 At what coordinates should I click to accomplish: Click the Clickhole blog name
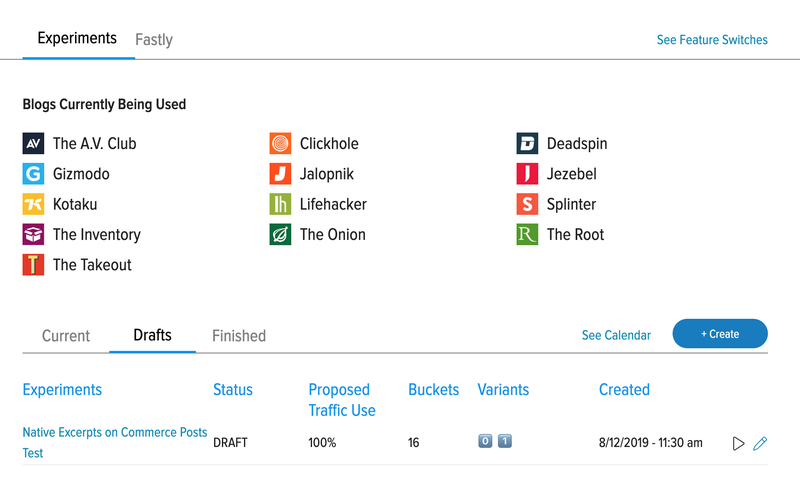click(329, 143)
